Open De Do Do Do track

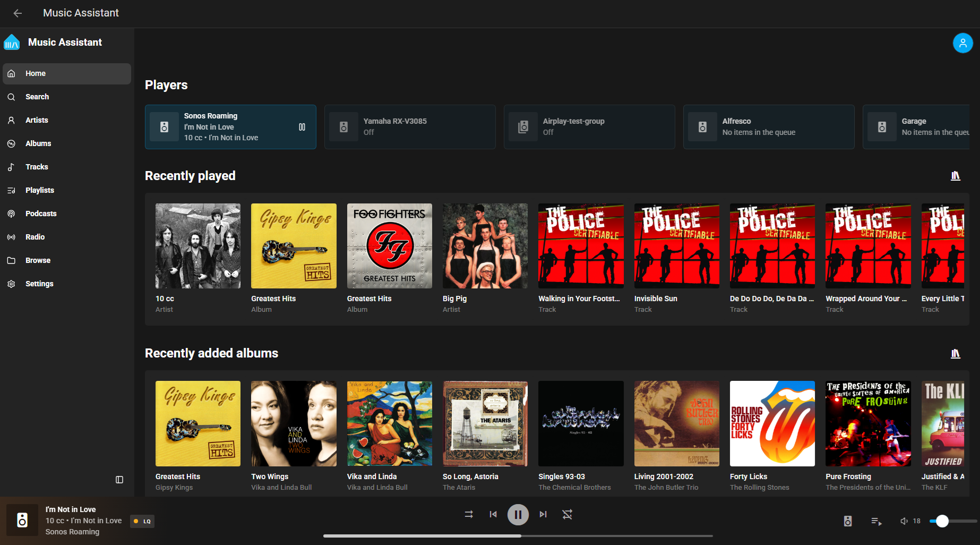tap(772, 246)
